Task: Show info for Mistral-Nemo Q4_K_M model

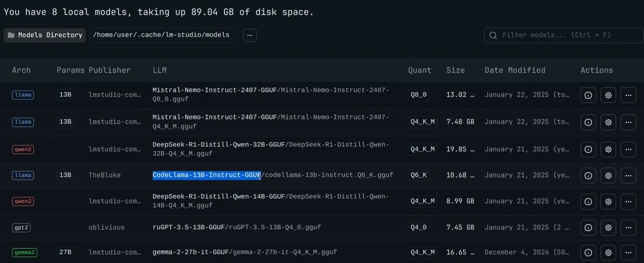Action: 588,122
